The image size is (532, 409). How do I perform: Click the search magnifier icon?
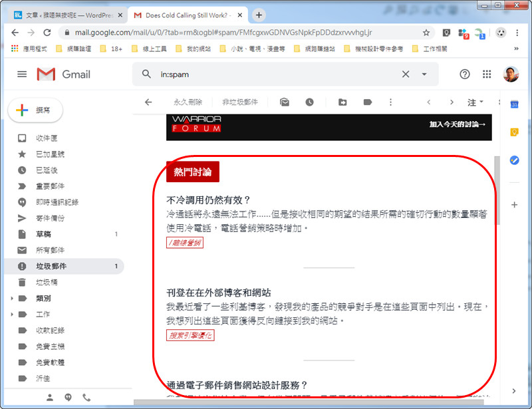pyautogui.click(x=146, y=74)
